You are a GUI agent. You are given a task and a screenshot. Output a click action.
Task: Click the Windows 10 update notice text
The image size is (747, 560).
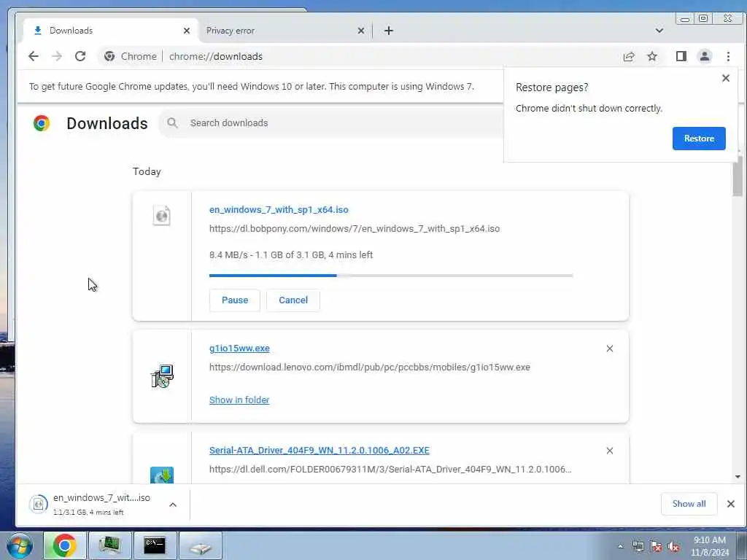coord(252,87)
